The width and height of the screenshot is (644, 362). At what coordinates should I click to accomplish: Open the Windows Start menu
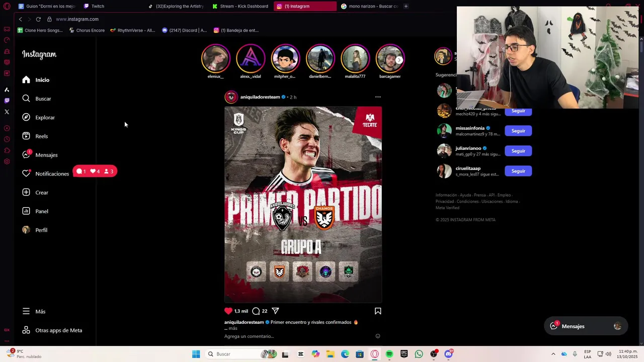coord(196,354)
